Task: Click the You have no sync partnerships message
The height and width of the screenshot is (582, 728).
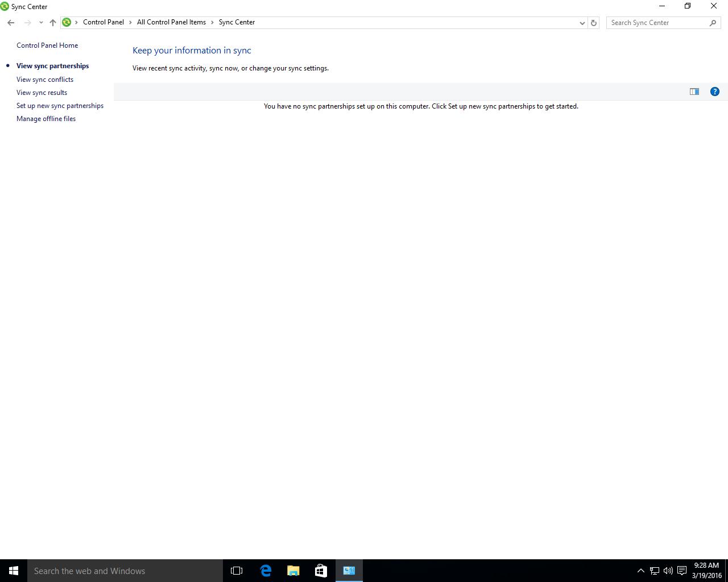Action: [x=421, y=106]
